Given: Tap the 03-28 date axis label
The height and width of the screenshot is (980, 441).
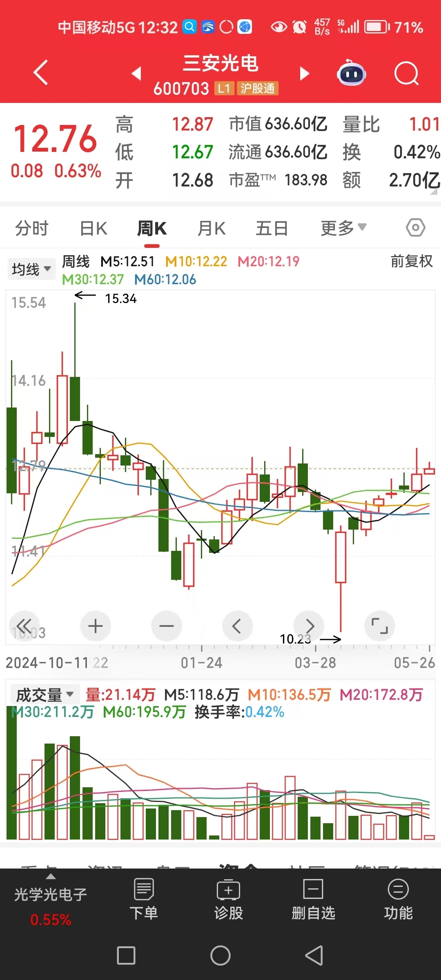Looking at the screenshot, I should 315,662.
